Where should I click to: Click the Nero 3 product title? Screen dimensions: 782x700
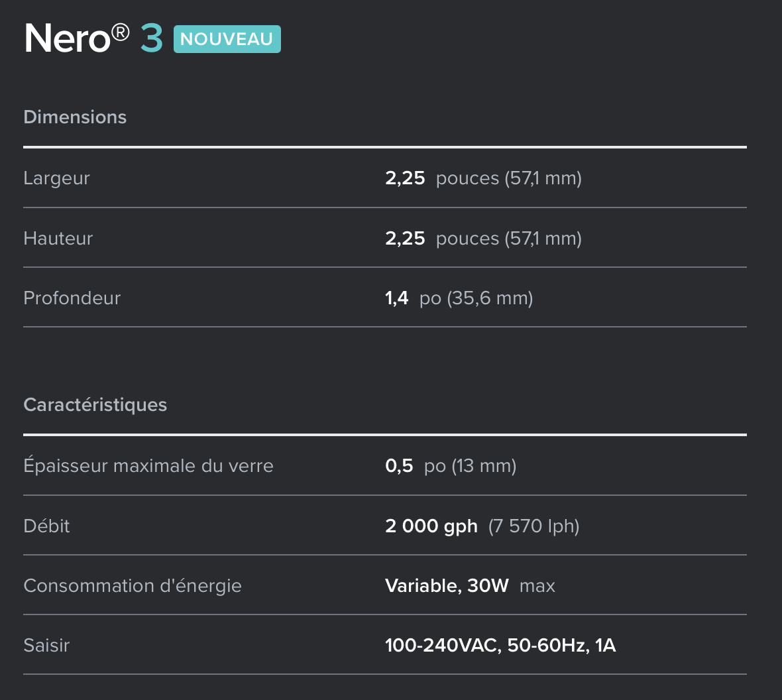click(x=93, y=38)
